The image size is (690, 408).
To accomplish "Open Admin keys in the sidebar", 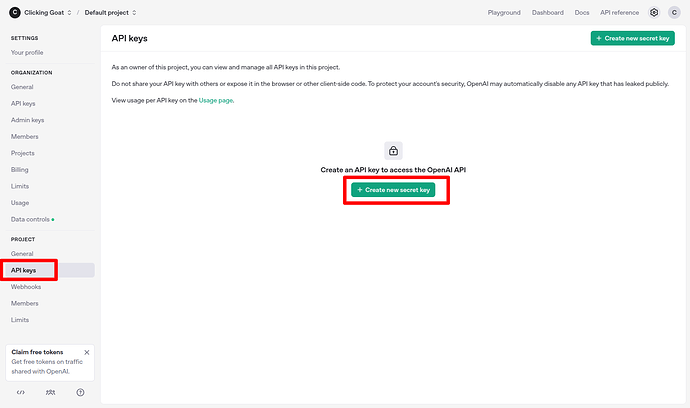I will (x=27, y=120).
